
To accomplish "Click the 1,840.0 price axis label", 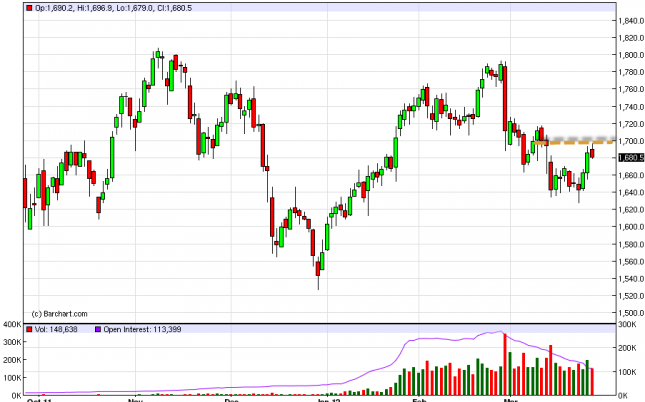I will 631,21.
